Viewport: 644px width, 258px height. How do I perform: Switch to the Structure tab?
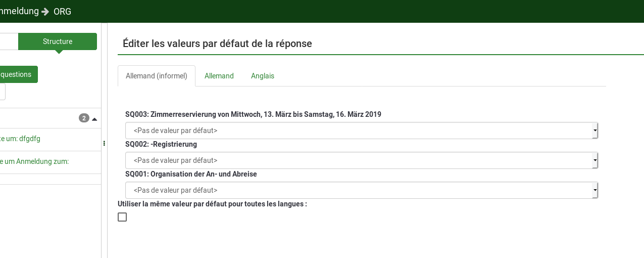[58, 41]
